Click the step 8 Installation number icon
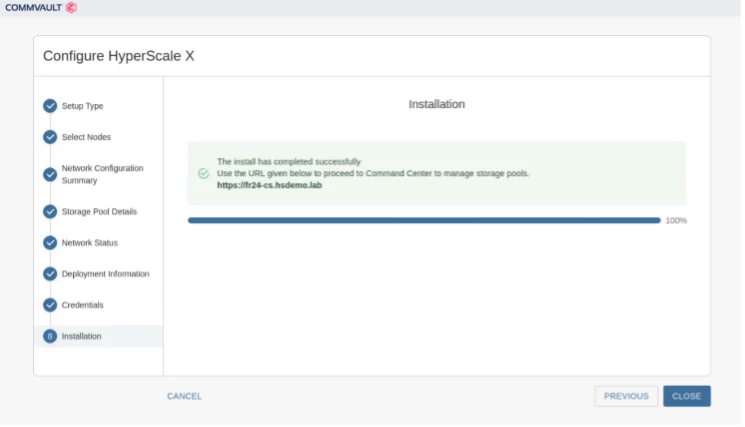745x427 pixels. [50, 336]
